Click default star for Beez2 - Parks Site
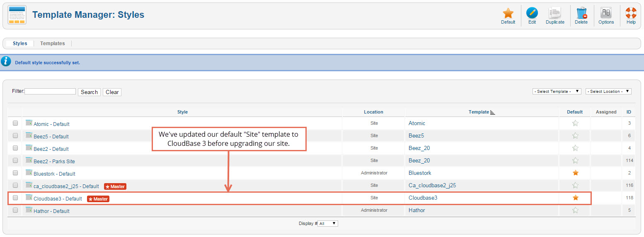The width and height of the screenshot is (644, 237). pyautogui.click(x=575, y=160)
